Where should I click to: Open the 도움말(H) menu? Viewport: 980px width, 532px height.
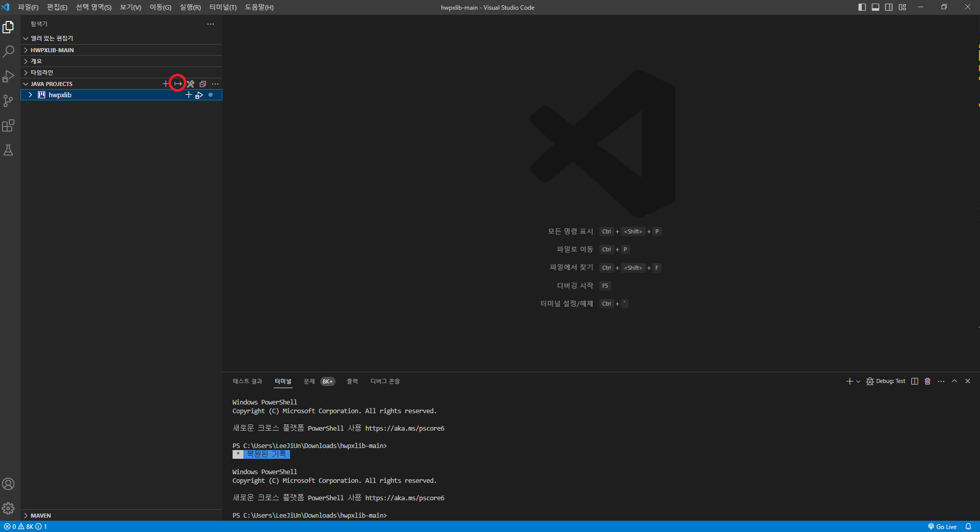click(x=259, y=7)
